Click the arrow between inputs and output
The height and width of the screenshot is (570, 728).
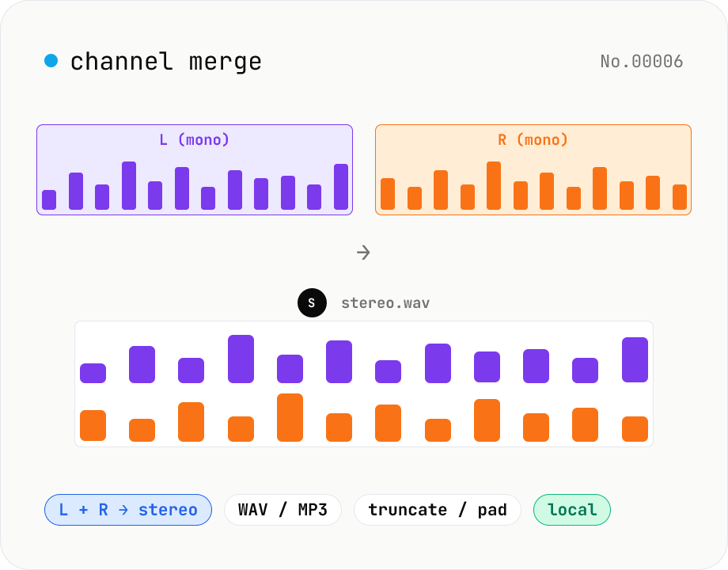(x=363, y=253)
